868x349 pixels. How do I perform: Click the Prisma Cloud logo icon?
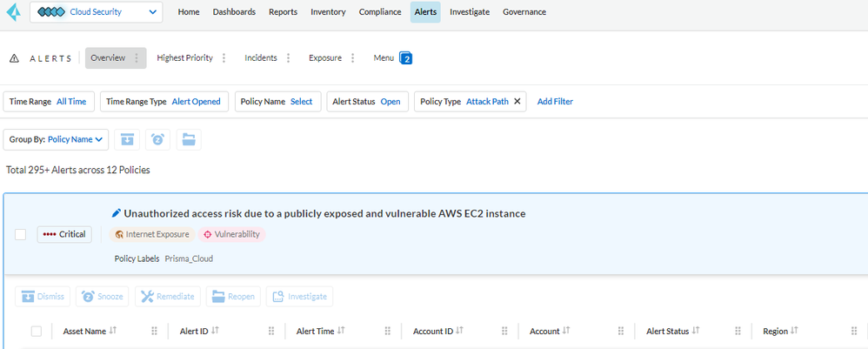(12, 12)
